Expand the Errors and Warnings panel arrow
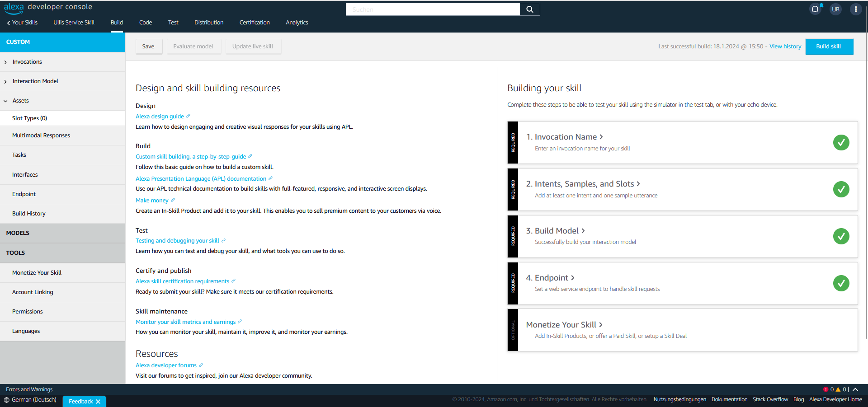868x407 pixels. point(855,389)
